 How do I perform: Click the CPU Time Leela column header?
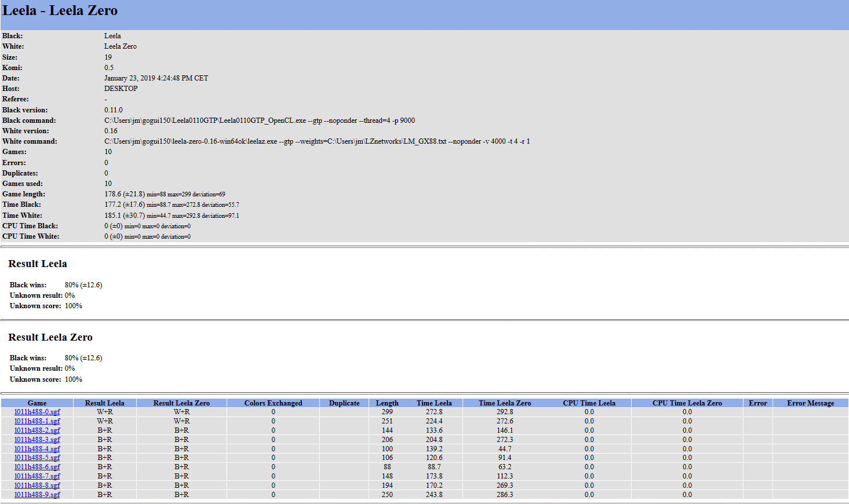(589, 403)
